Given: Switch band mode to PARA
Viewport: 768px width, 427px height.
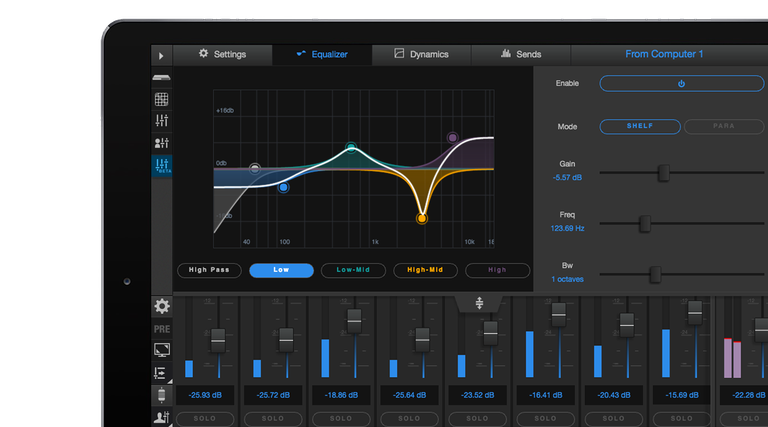Looking at the screenshot, I should (x=723, y=127).
